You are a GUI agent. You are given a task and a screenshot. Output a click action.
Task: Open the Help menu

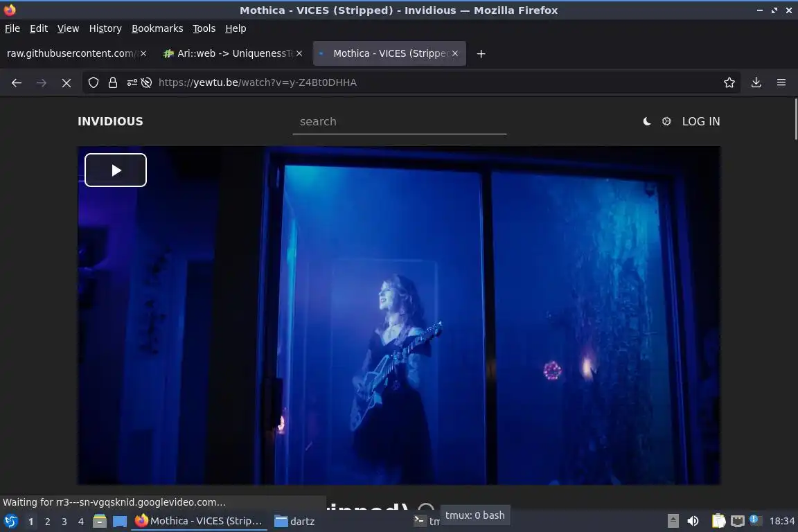click(236, 28)
